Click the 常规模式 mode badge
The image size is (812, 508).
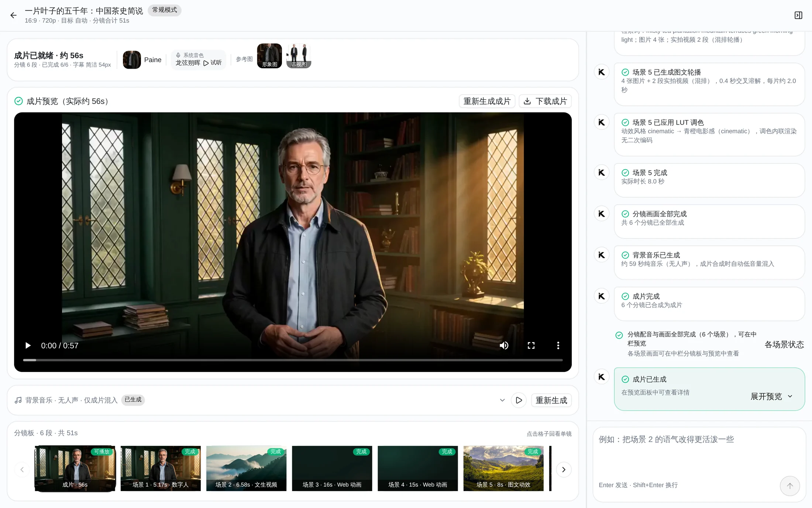[x=165, y=10]
